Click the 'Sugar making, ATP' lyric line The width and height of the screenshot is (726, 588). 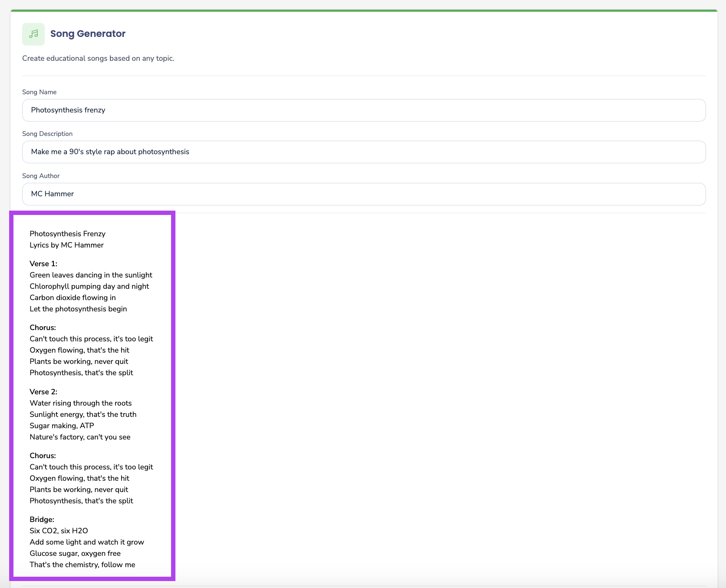coord(62,426)
